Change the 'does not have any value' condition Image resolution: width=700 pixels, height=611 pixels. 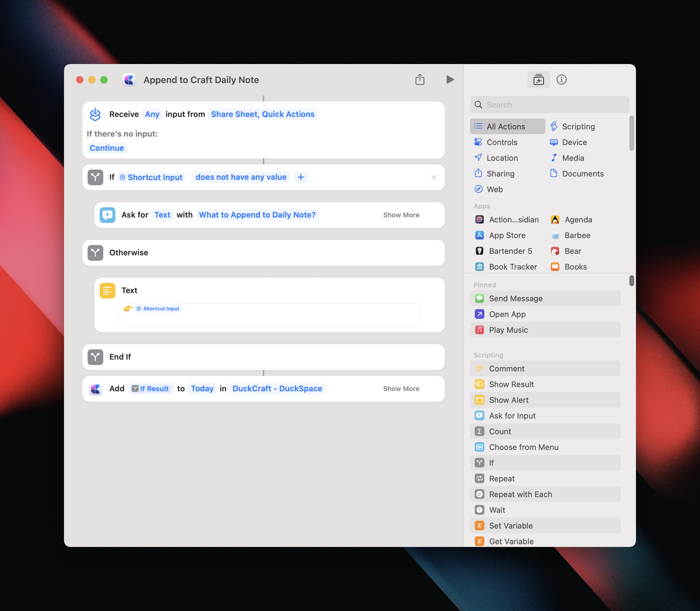click(241, 177)
